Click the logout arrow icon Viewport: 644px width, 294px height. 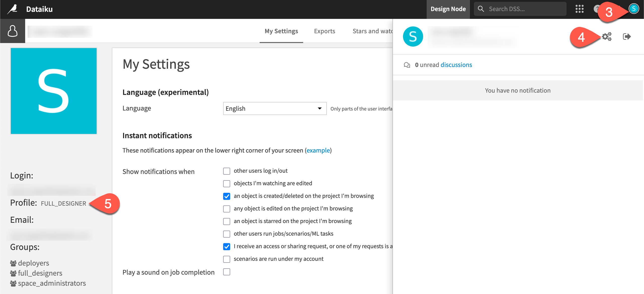click(x=627, y=36)
